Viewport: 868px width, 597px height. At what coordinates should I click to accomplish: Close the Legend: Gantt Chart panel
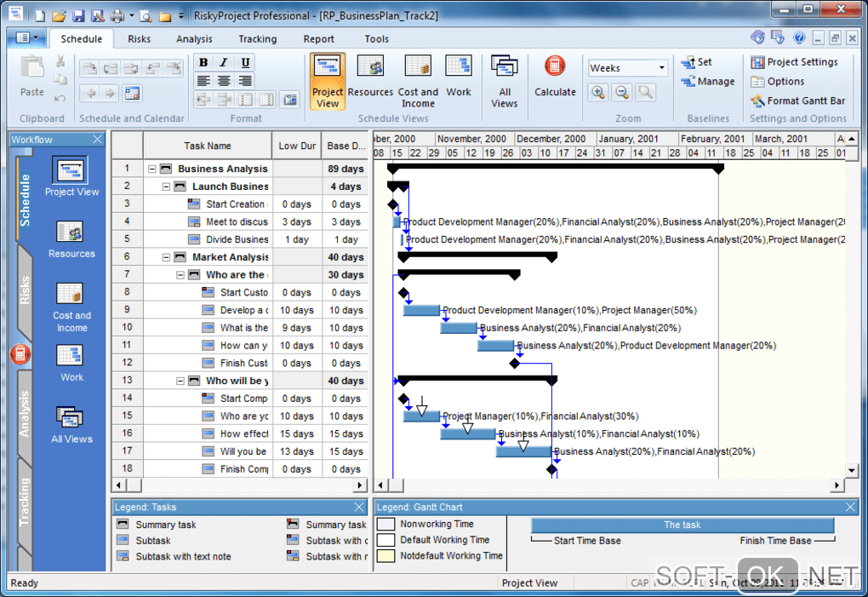point(850,507)
